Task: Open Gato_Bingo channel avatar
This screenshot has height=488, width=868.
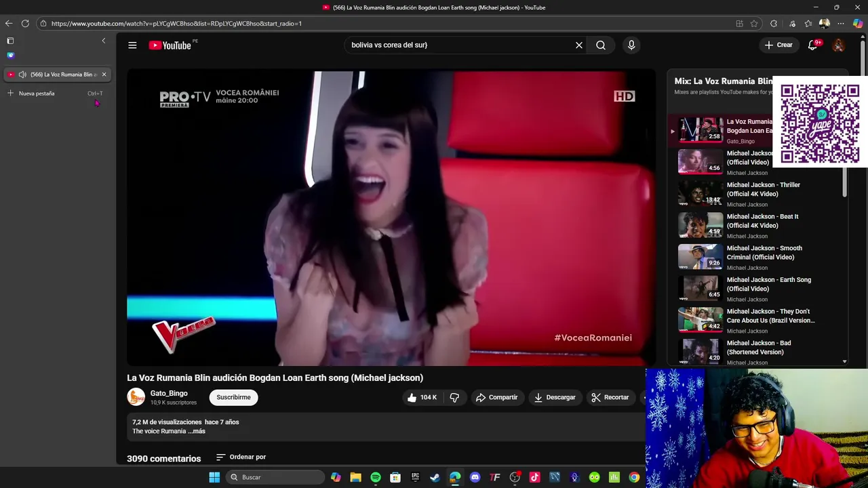Action: 136,397
